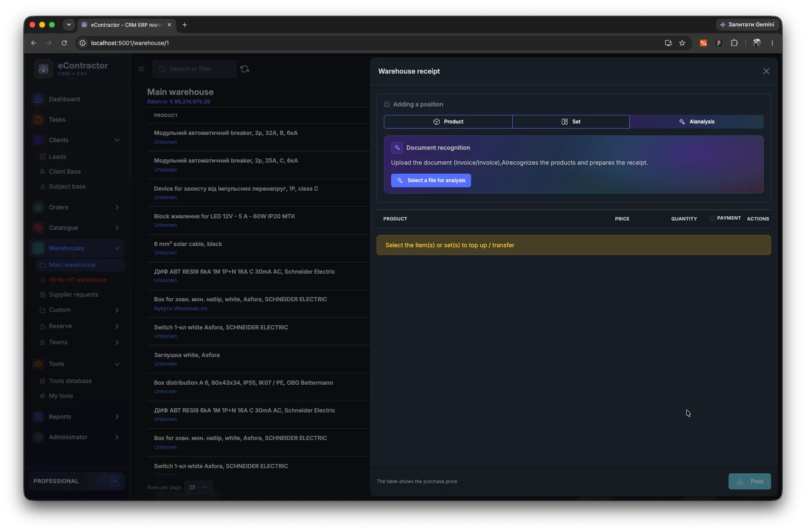Switch to the Set tab
Image resolution: width=806 pixels, height=532 pixels.
point(571,122)
